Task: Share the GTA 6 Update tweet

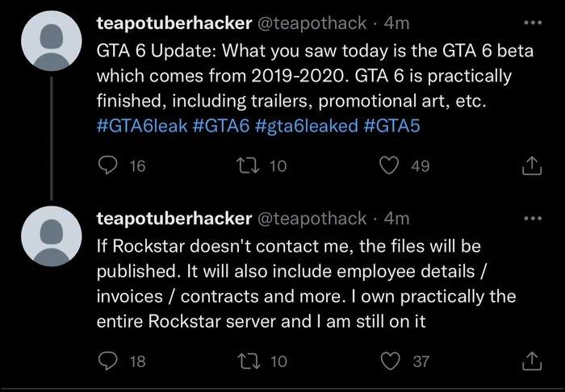Action: [534, 167]
